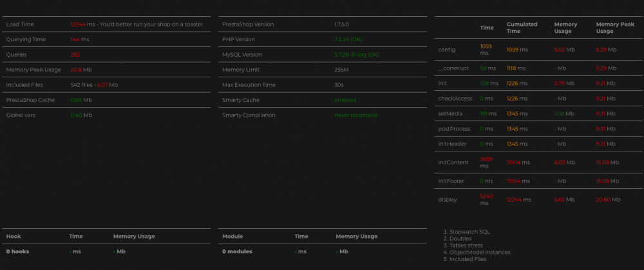
Task: Click the Global vars 0.40 Mb value
Action: [x=81, y=115]
